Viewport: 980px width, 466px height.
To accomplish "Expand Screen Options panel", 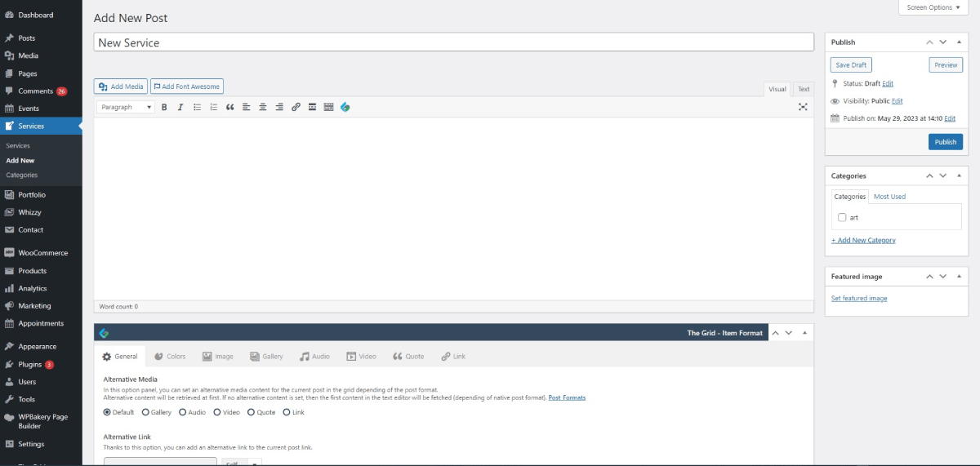I will (x=933, y=7).
